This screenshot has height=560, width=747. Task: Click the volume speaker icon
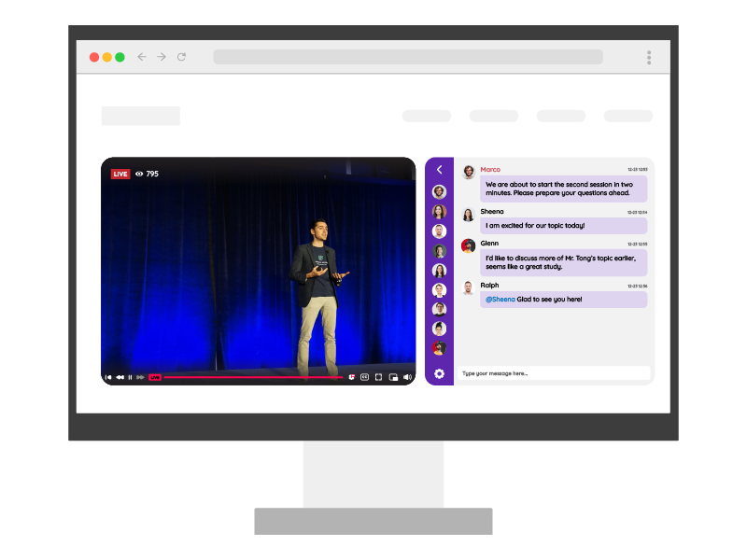click(x=406, y=378)
